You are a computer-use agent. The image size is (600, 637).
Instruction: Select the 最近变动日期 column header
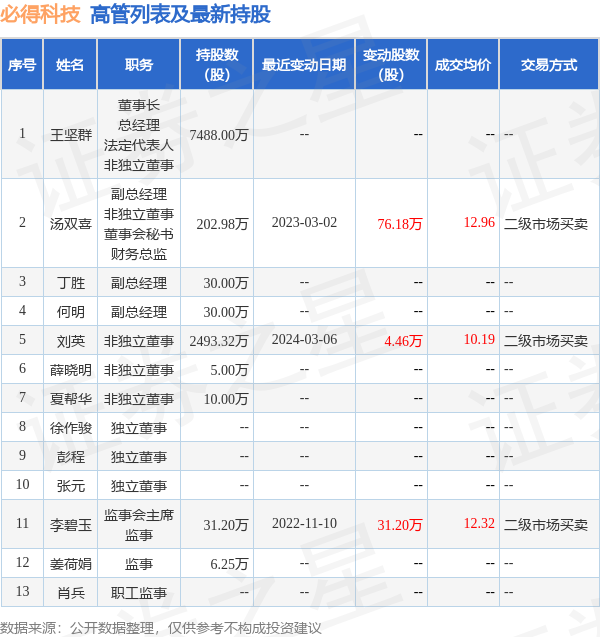click(304, 64)
